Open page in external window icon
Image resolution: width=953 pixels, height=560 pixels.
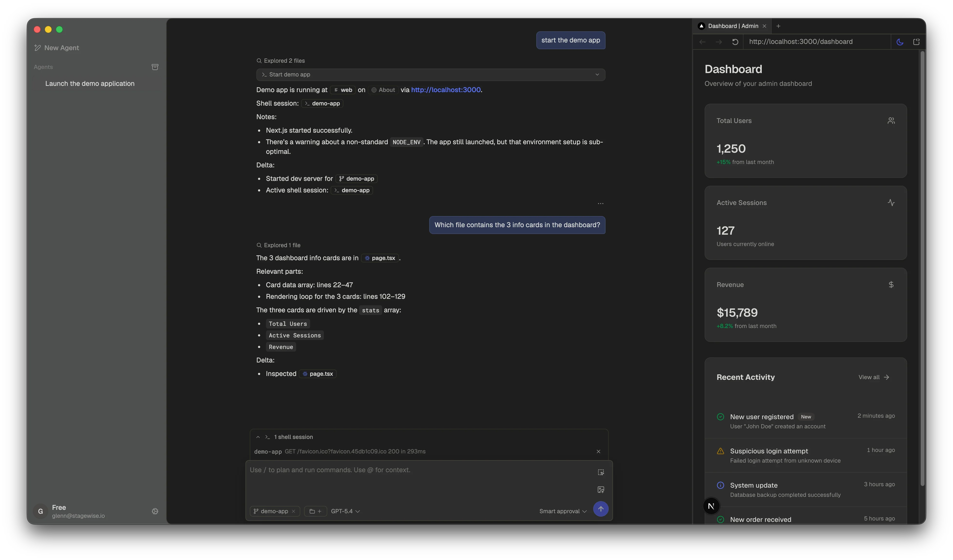tap(916, 42)
